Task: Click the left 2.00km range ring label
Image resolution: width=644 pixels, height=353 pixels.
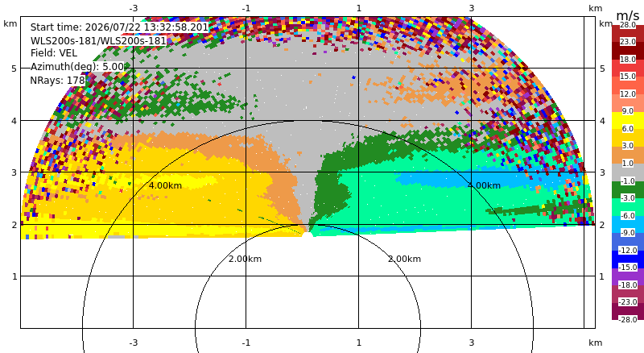Action: pyautogui.click(x=245, y=259)
